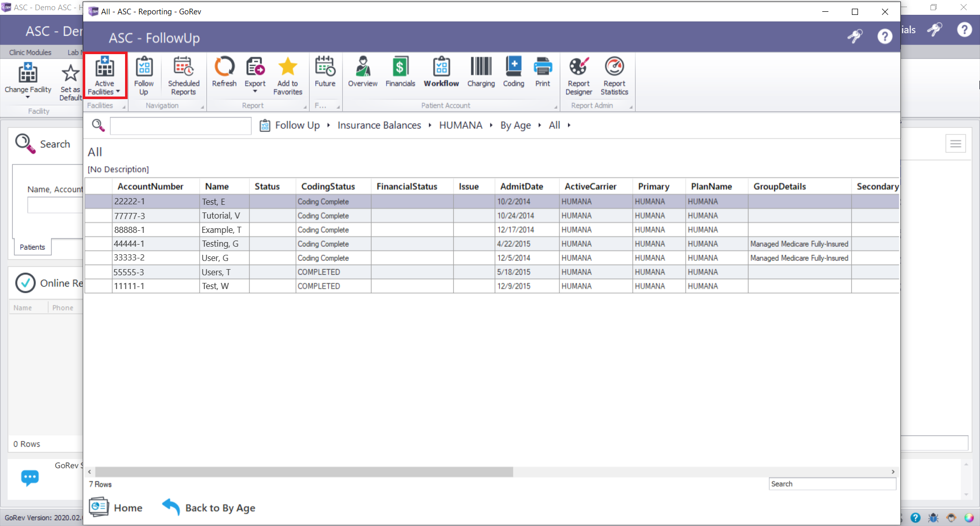Sort by GroupDetails column header
The image size is (980, 526).
[x=800, y=186]
